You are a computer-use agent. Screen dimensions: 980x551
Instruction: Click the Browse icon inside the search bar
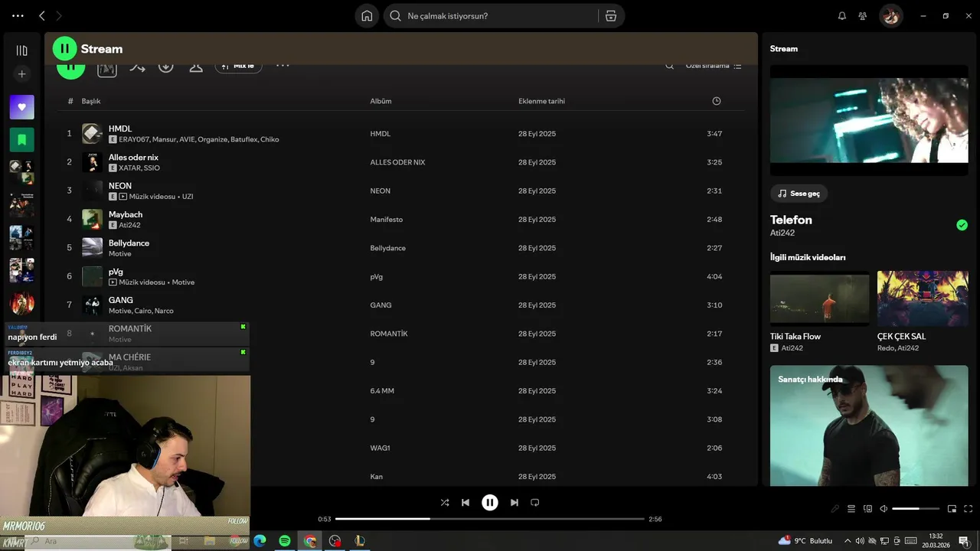[611, 16]
